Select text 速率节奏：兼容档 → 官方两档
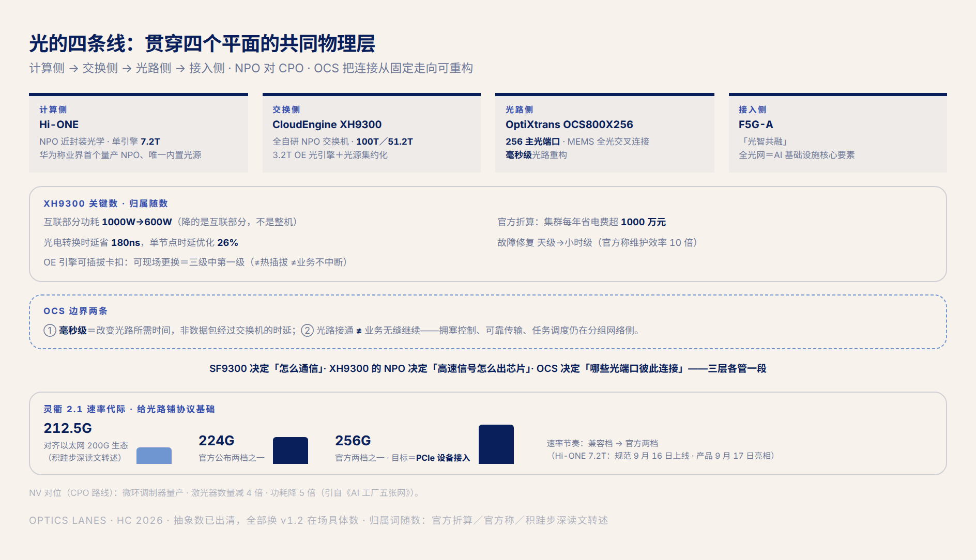The height and width of the screenshot is (560, 976). tap(602, 443)
